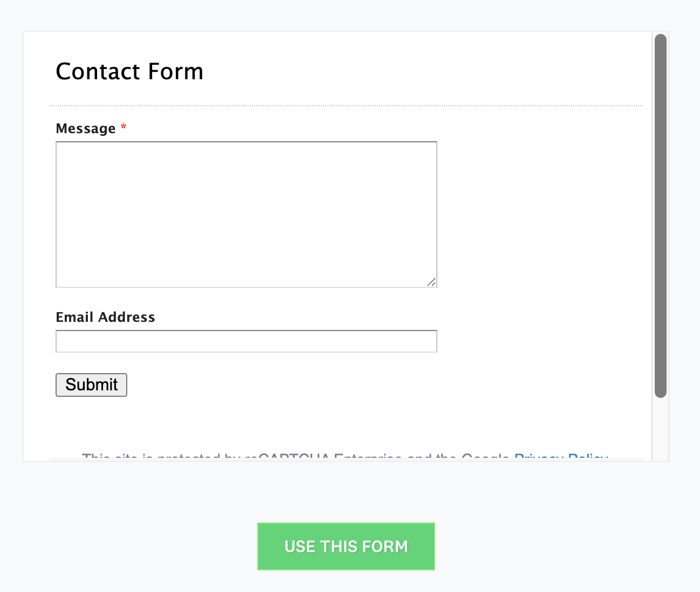Open the Google Privacy Policy link
This screenshot has height=592, width=700.
(561, 458)
